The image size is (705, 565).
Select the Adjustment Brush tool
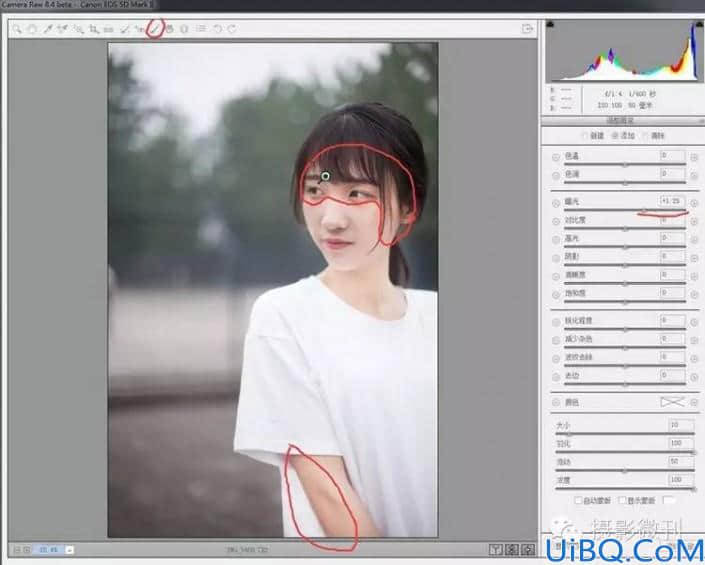155,29
